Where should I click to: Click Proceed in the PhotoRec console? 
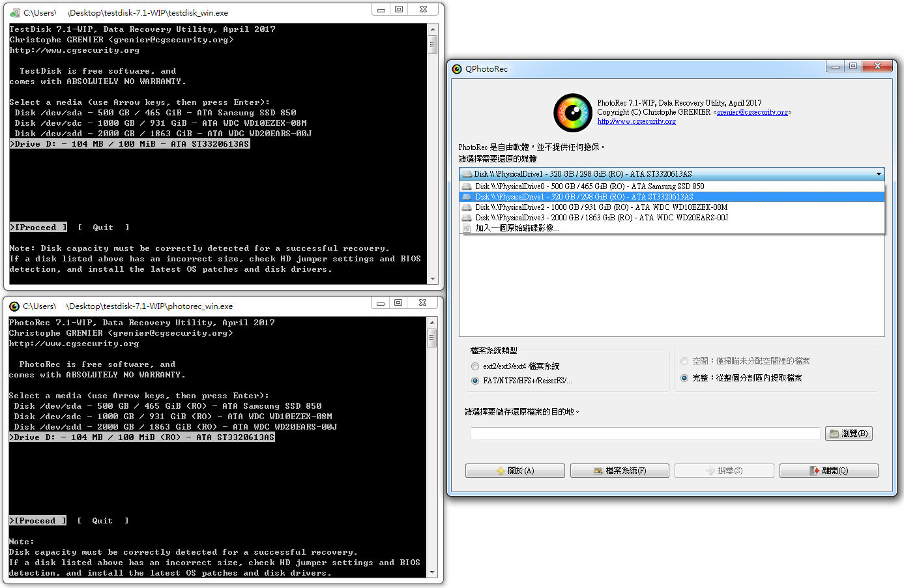coord(38,521)
